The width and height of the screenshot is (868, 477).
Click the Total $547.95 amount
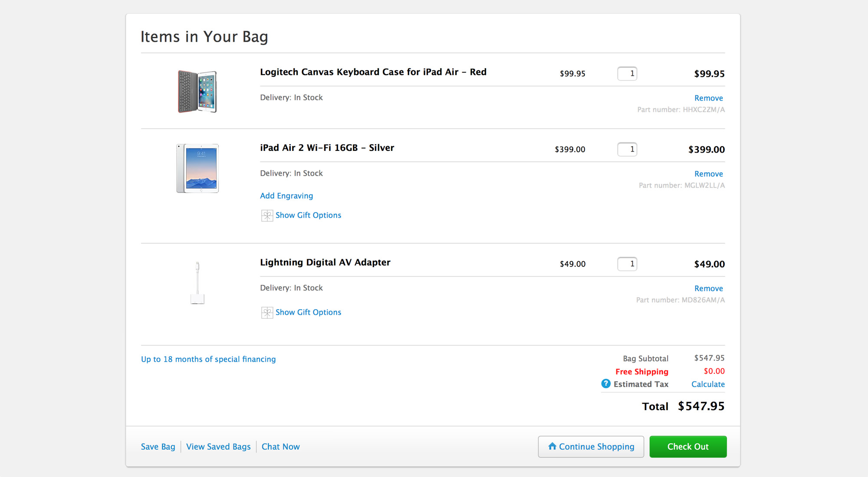pyautogui.click(x=701, y=406)
